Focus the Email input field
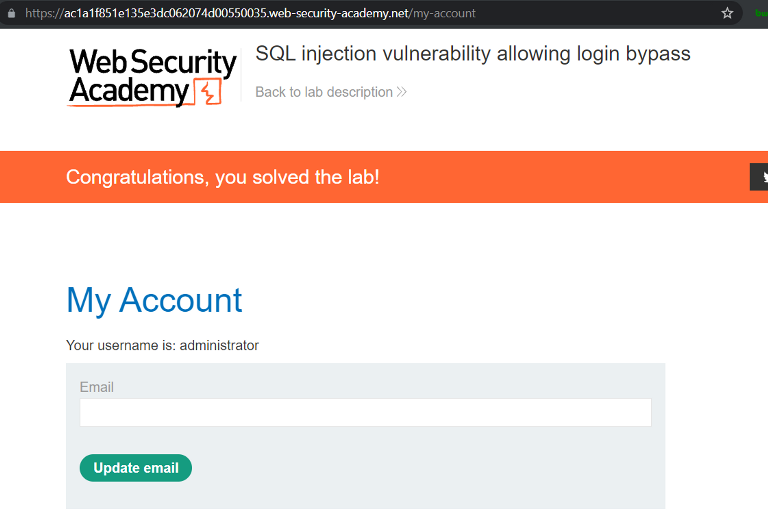The height and width of the screenshot is (532, 768). [365, 412]
